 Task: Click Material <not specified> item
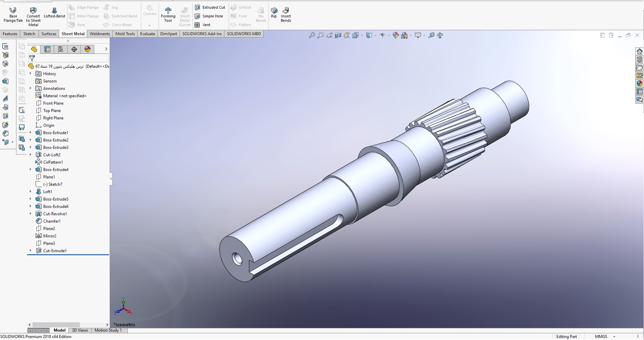[65, 96]
